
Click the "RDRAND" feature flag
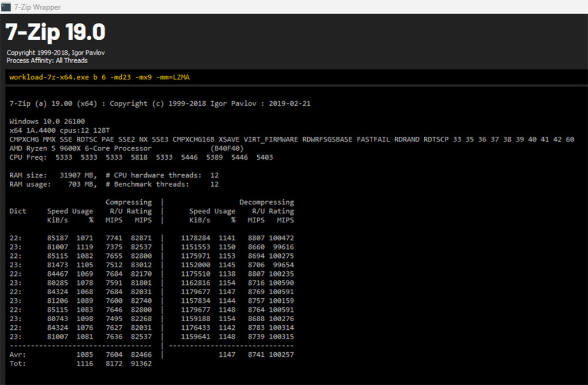pyautogui.click(x=407, y=139)
